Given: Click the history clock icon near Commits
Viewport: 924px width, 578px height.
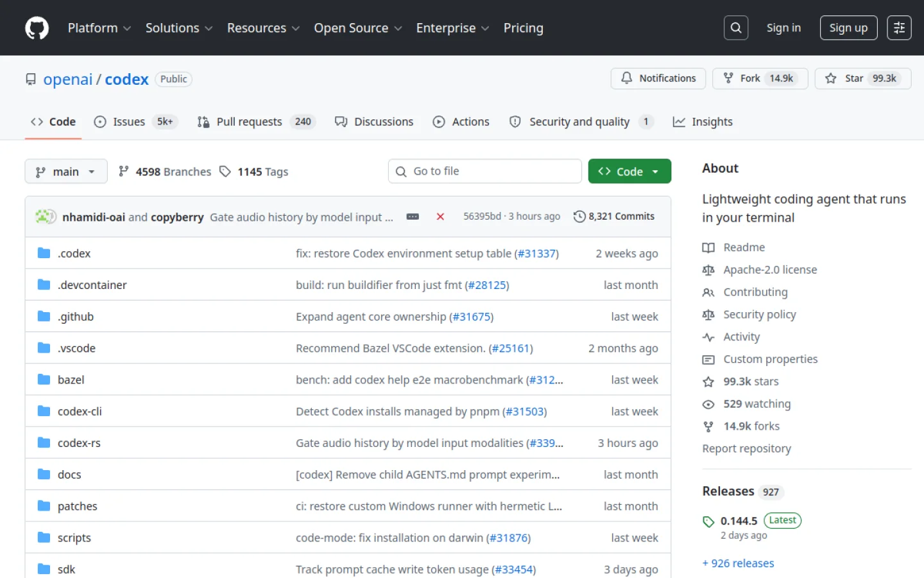Looking at the screenshot, I should coord(579,216).
